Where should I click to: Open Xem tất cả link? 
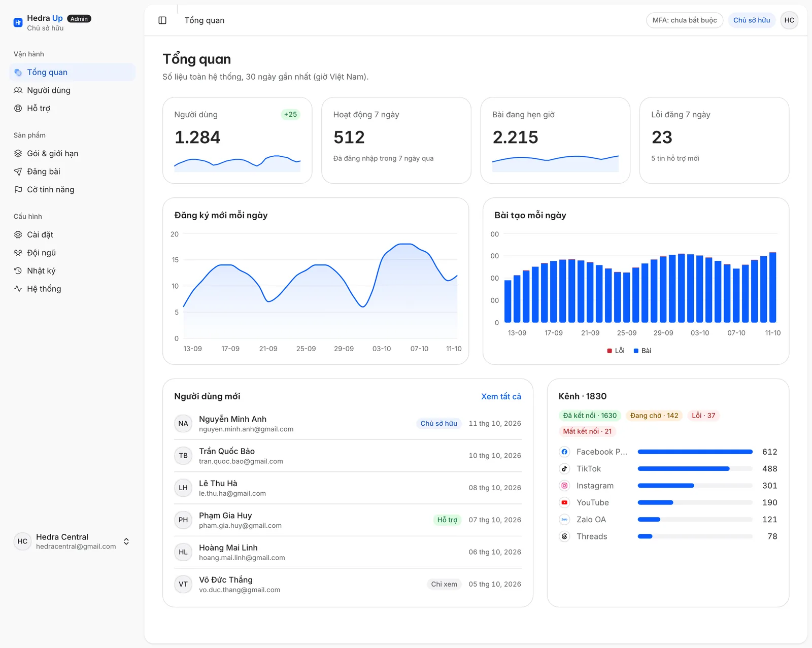501,396
